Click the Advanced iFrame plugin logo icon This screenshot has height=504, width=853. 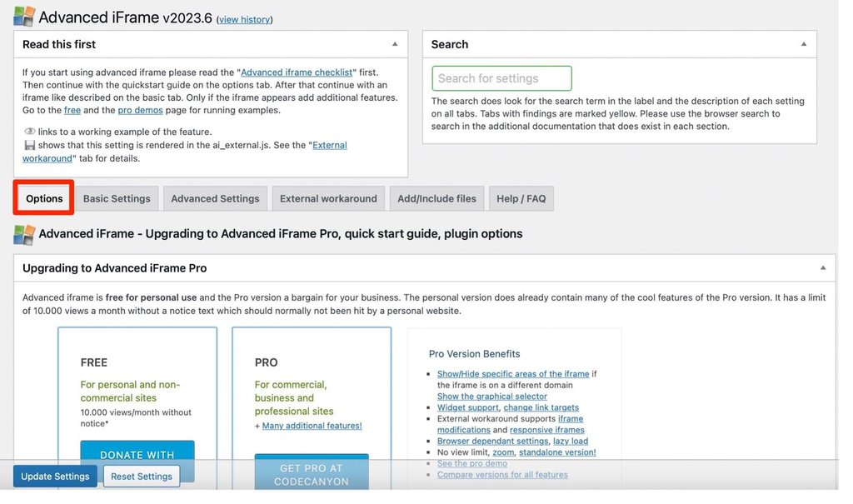point(22,16)
